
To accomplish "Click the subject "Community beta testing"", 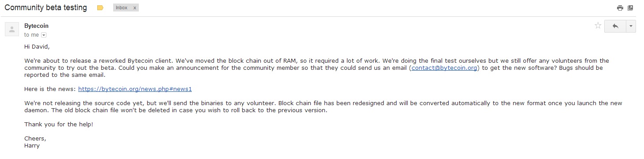I will point(46,8).
